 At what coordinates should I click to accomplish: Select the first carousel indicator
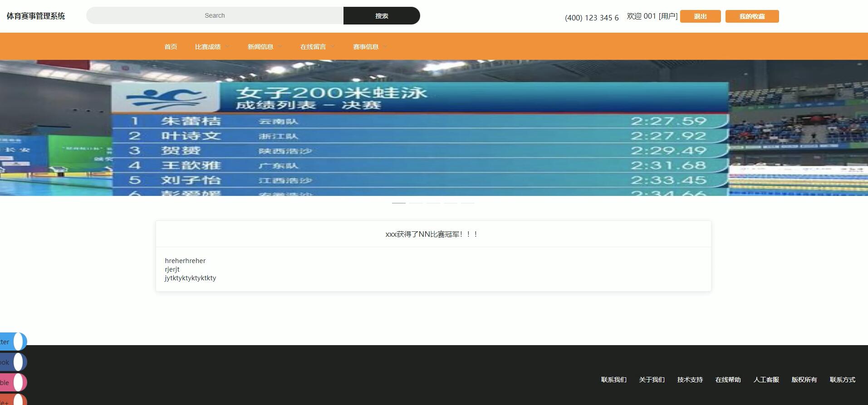point(399,203)
